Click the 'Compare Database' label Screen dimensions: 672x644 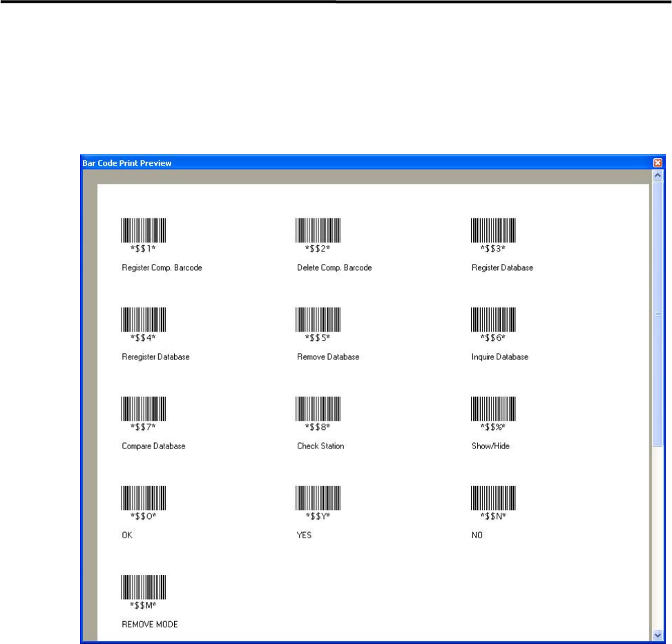pyautogui.click(x=153, y=446)
